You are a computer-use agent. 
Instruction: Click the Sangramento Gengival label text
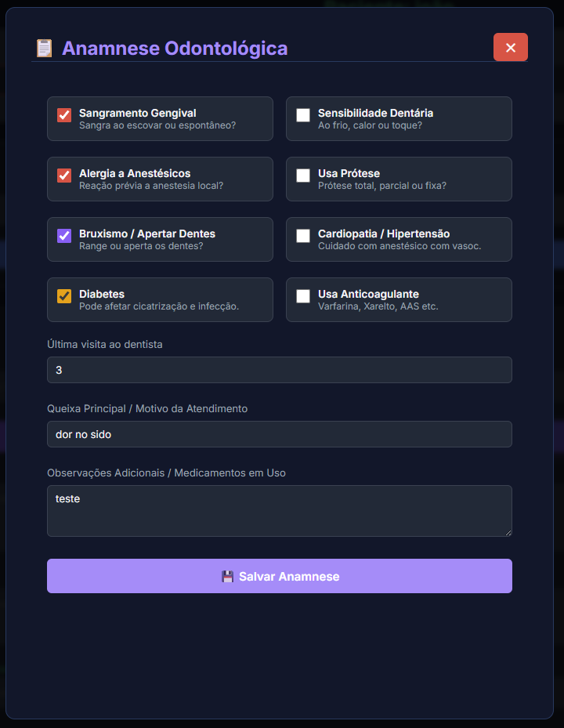click(x=137, y=113)
